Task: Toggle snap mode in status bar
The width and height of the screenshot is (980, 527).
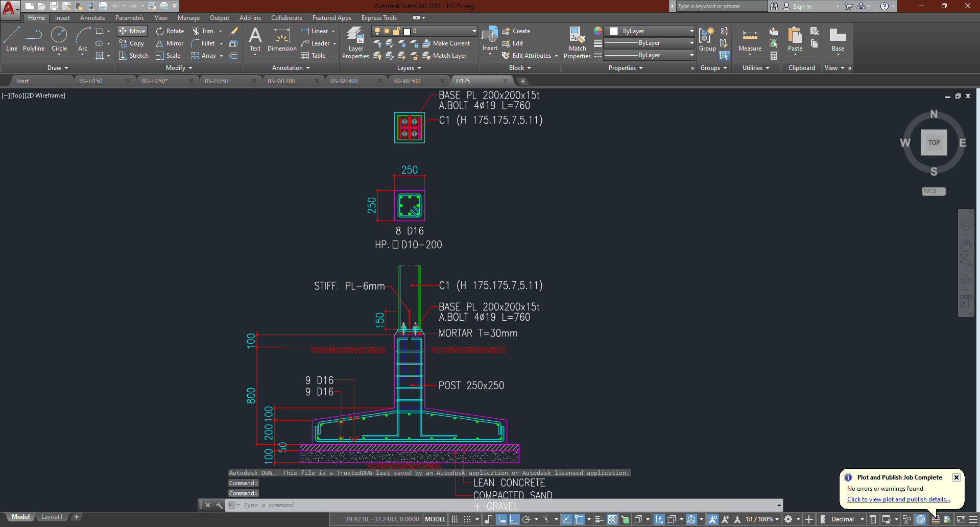Action: (x=467, y=519)
